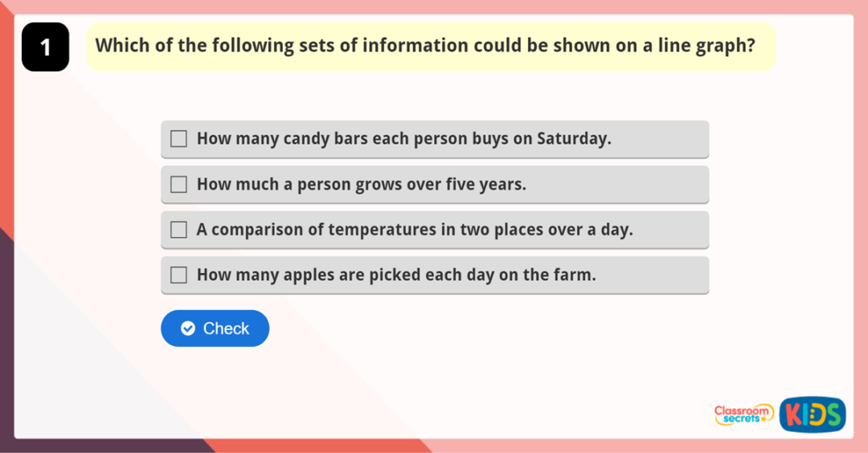Choose the option row about apples on farm
868x453 pixels.
click(435, 275)
